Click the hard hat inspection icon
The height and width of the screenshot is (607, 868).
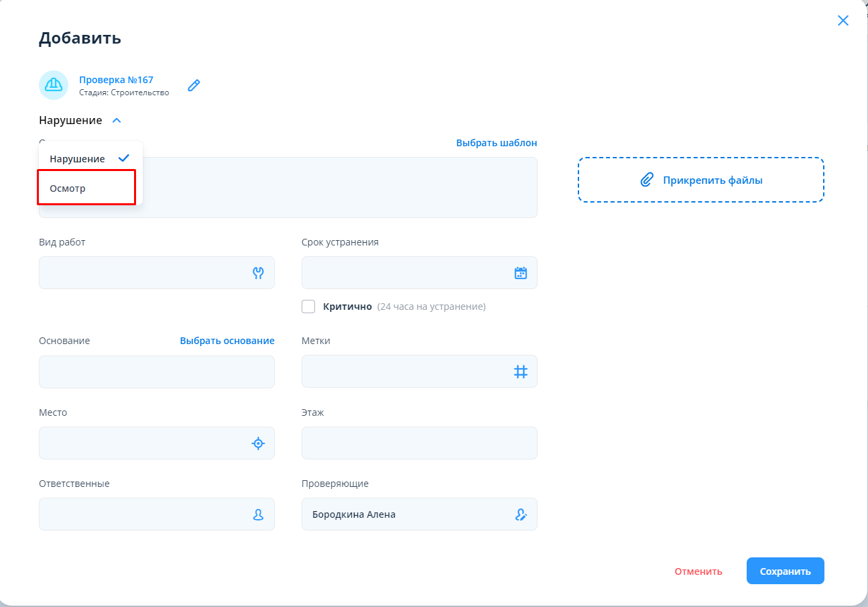[x=54, y=85]
